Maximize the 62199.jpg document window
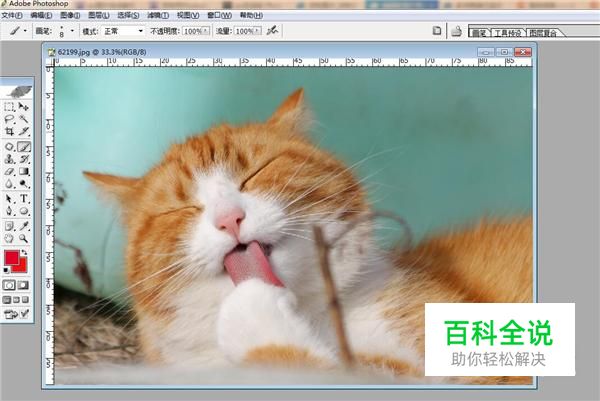The width and height of the screenshot is (600, 401). tap(504, 52)
